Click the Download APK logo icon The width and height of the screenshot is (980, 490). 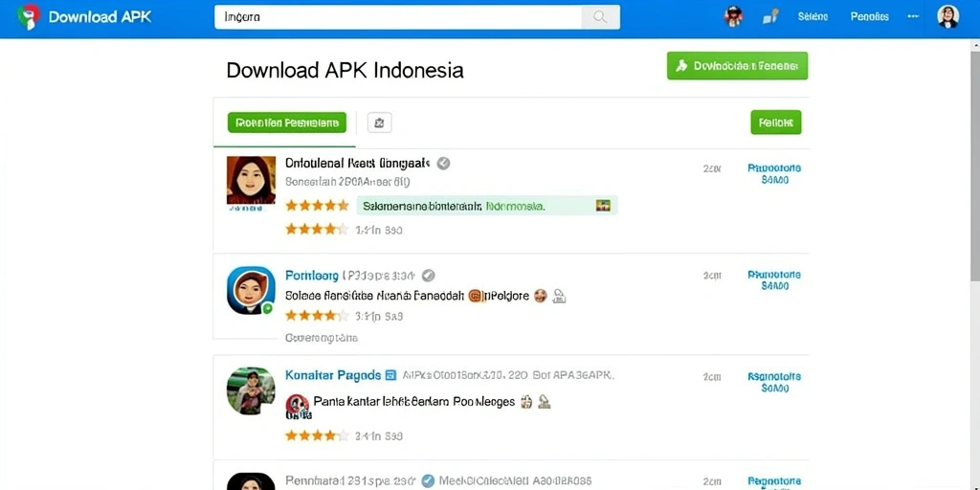pyautogui.click(x=28, y=17)
